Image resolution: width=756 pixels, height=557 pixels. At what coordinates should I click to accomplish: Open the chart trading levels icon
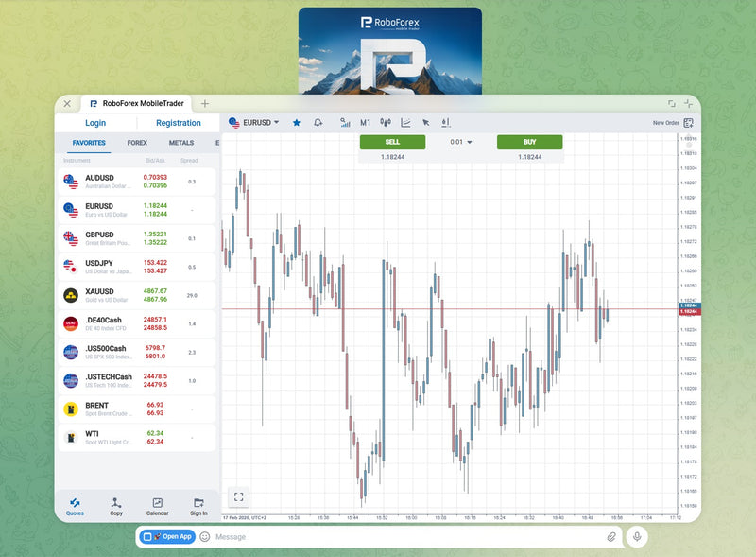pyautogui.click(x=445, y=123)
